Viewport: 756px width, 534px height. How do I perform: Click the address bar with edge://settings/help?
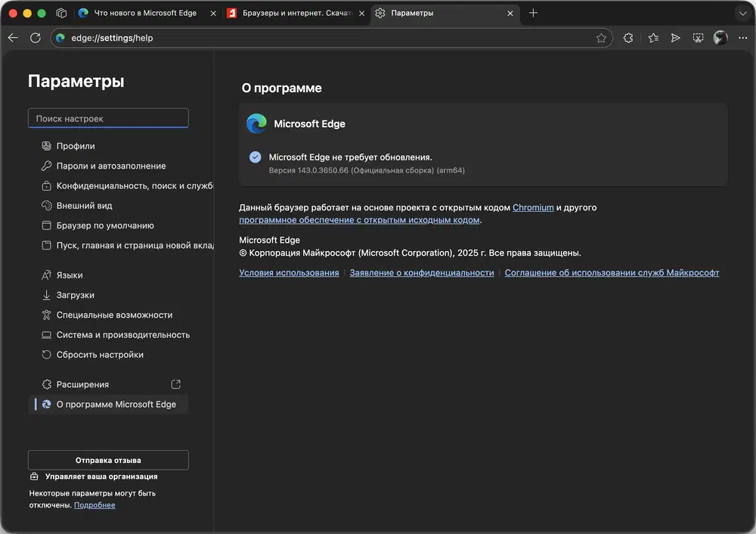point(330,38)
